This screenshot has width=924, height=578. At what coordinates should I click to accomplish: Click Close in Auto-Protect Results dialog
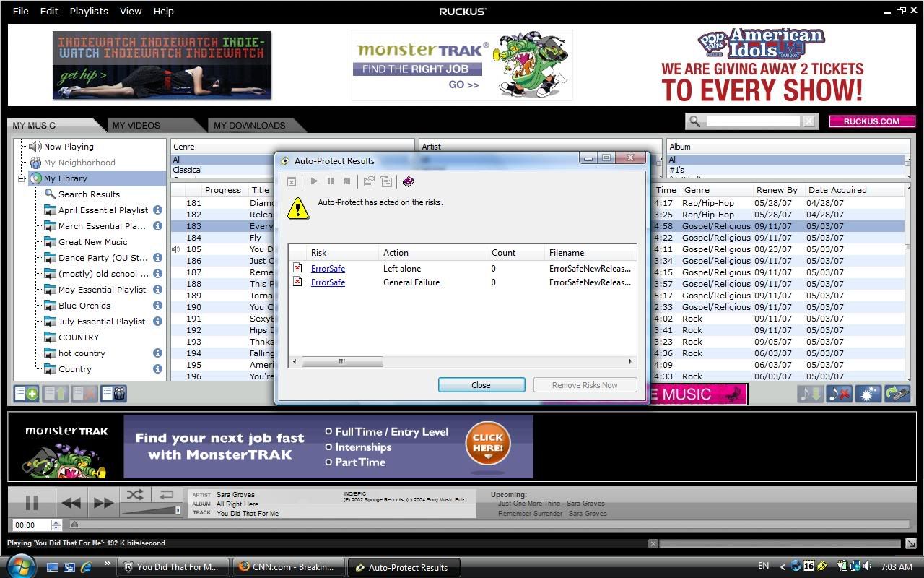point(481,385)
